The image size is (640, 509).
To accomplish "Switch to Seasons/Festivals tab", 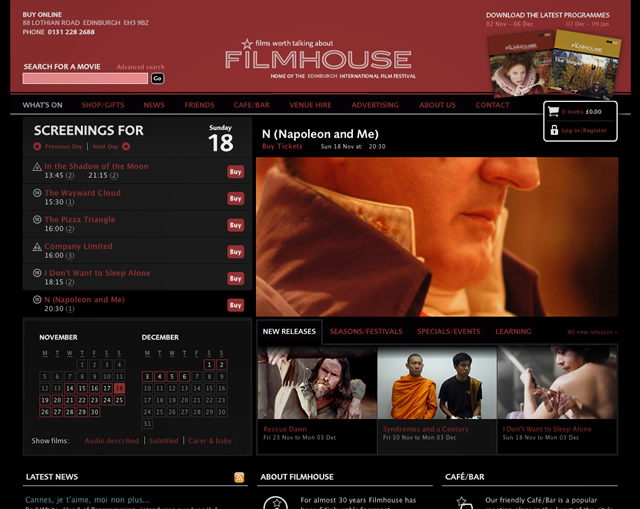I will point(366,331).
